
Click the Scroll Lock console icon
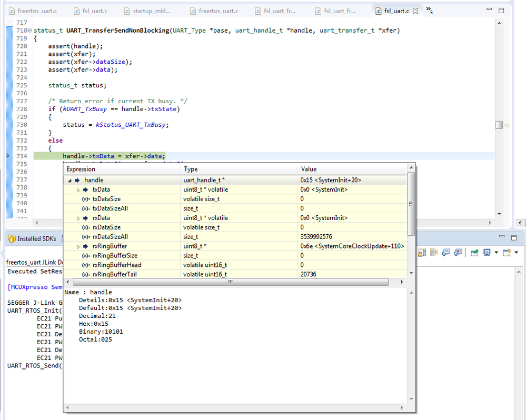click(x=422, y=253)
